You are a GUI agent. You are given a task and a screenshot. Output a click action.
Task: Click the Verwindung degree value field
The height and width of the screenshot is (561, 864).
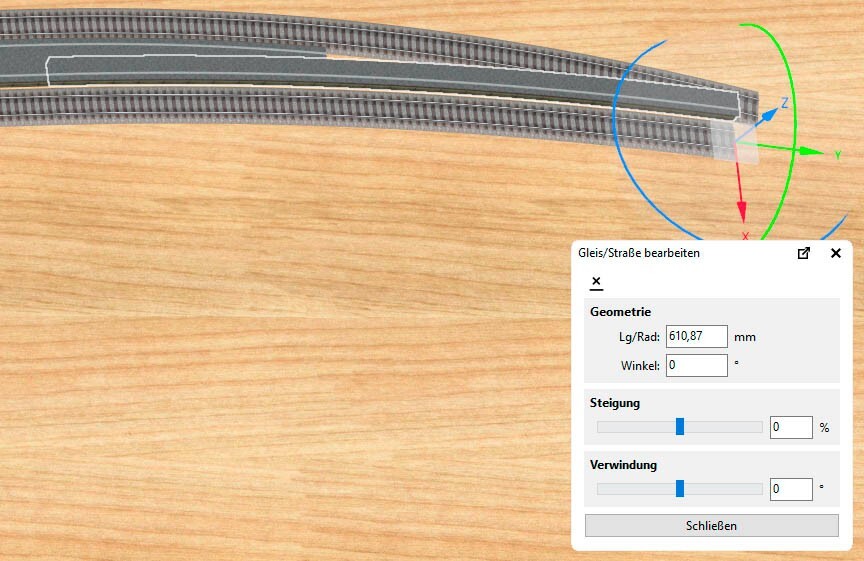click(791, 489)
